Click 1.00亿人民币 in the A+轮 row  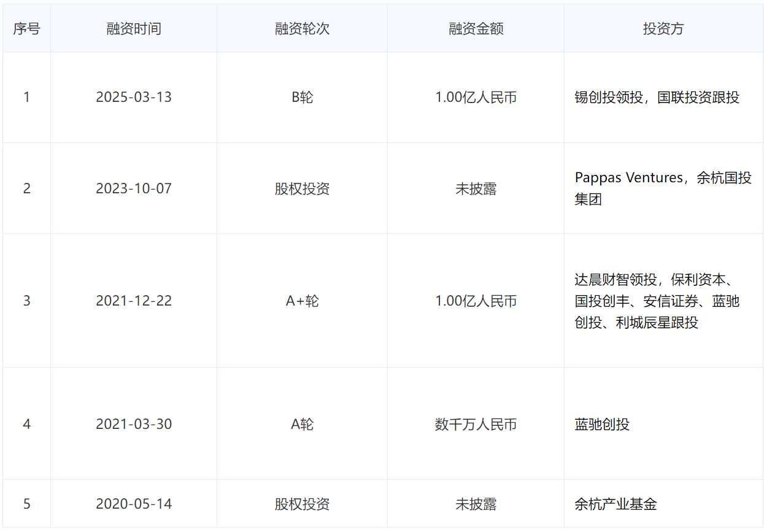476,301
